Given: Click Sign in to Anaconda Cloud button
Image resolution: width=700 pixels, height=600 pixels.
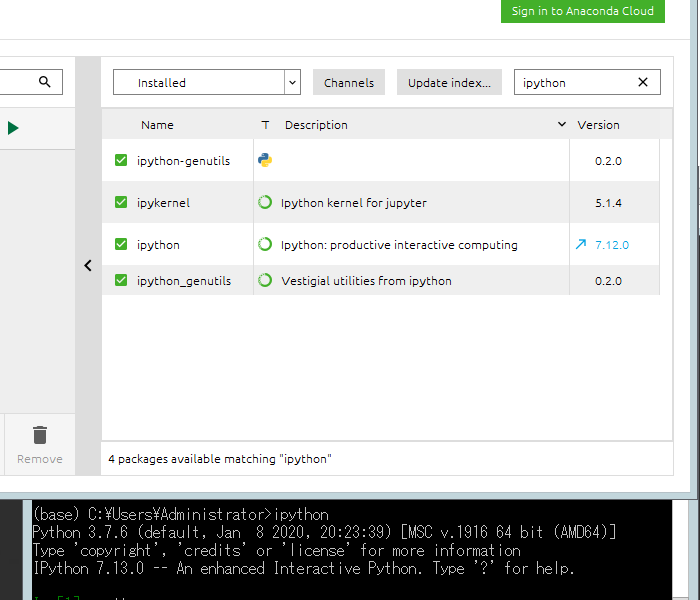Looking at the screenshot, I should coord(583,11).
